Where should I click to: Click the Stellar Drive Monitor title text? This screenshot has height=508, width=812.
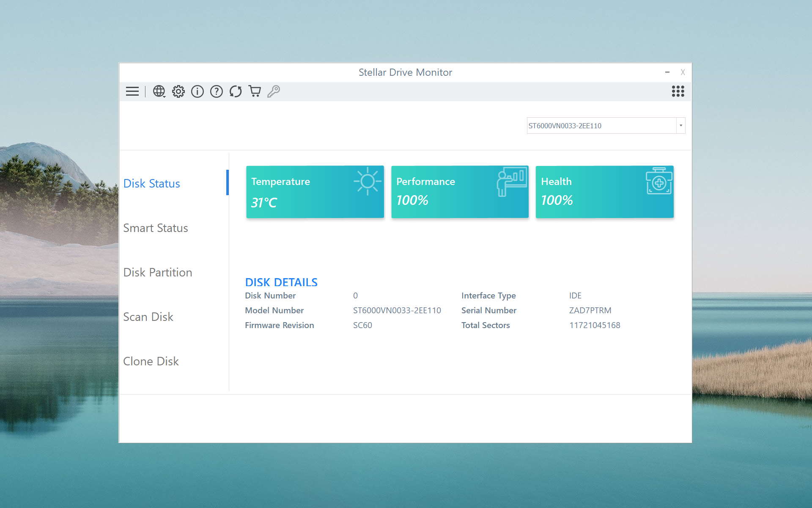(x=405, y=72)
